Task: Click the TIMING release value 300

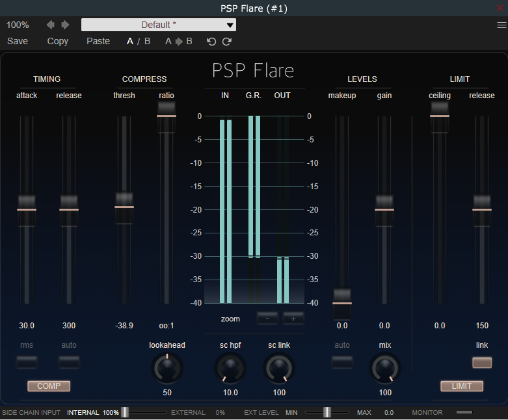Action: pos(69,326)
